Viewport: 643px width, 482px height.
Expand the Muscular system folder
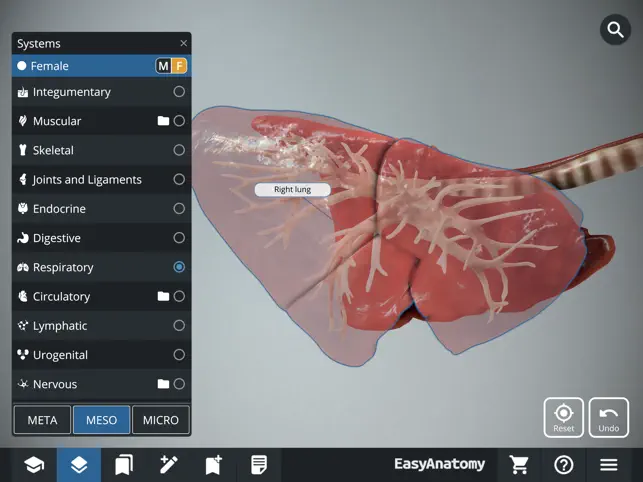[x=163, y=121]
